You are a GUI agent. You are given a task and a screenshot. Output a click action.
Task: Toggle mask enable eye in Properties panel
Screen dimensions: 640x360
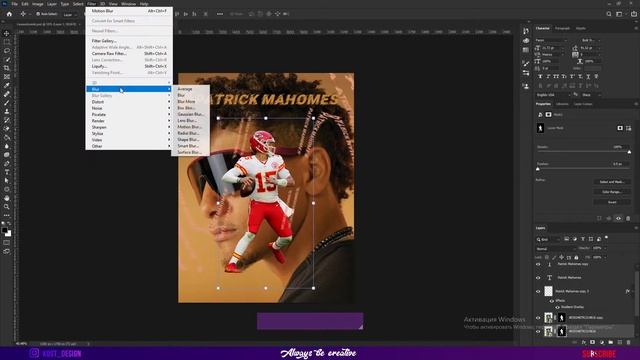tap(618, 218)
